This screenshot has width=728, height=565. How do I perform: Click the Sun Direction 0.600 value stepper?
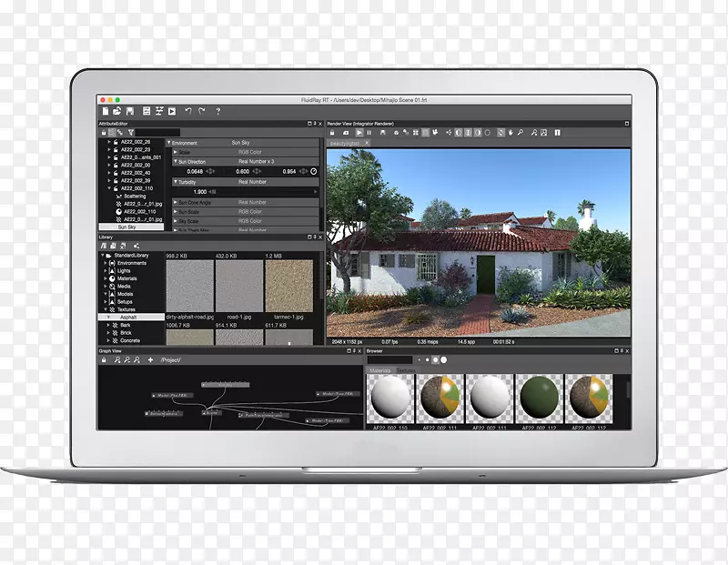(x=257, y=171)
